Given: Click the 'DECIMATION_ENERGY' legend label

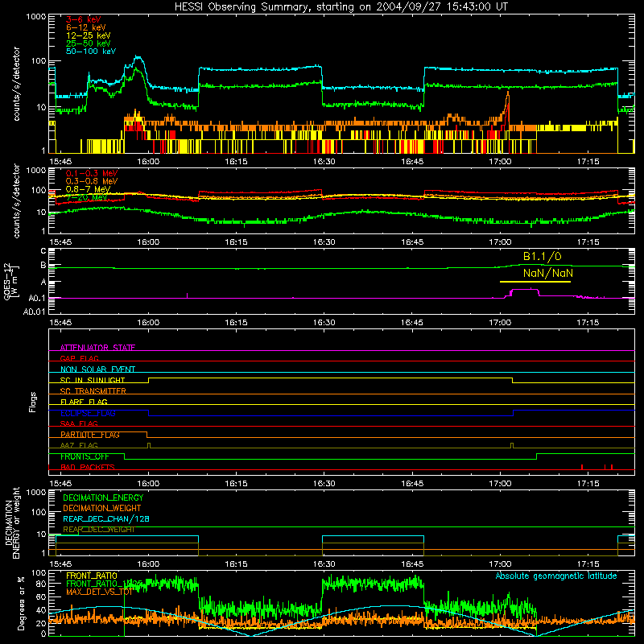Looking at the screenshot, I should pos(103,497).
